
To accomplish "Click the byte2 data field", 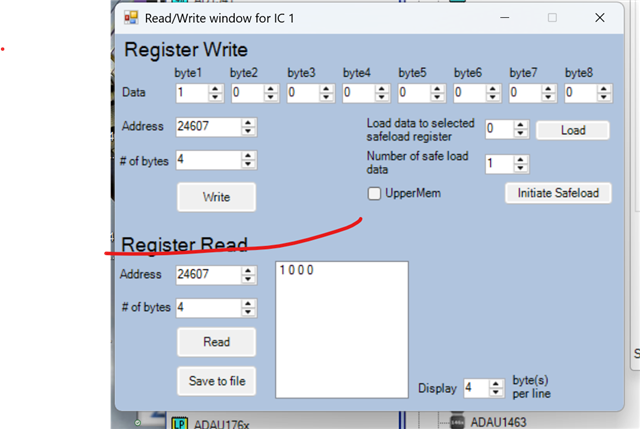I will pos(247,93).
